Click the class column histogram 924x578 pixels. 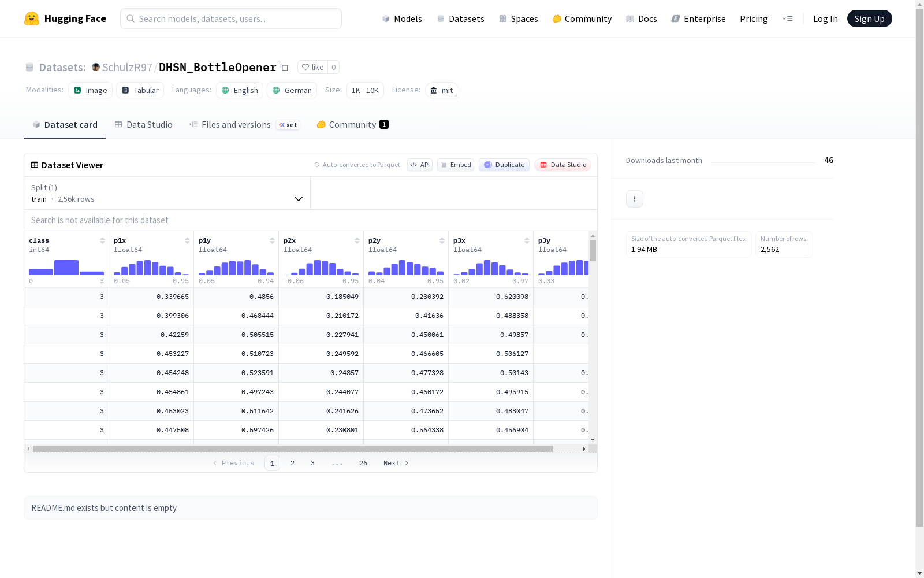coord(66,267)
